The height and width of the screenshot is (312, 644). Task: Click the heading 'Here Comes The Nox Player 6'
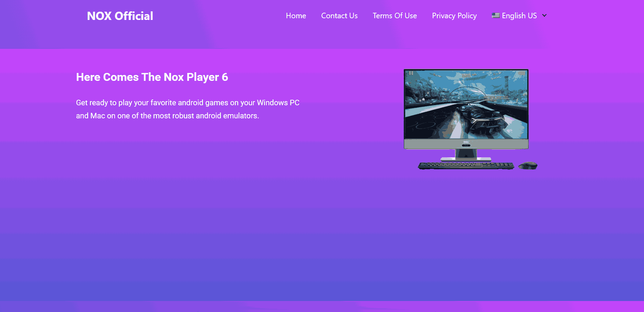[152, 77]
